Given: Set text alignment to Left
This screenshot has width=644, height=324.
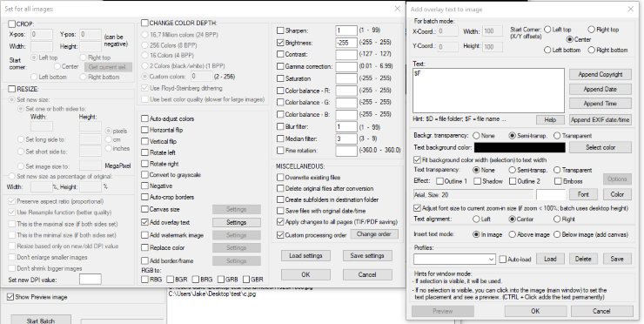Looking at the screenshot, I should pos(476,219).
